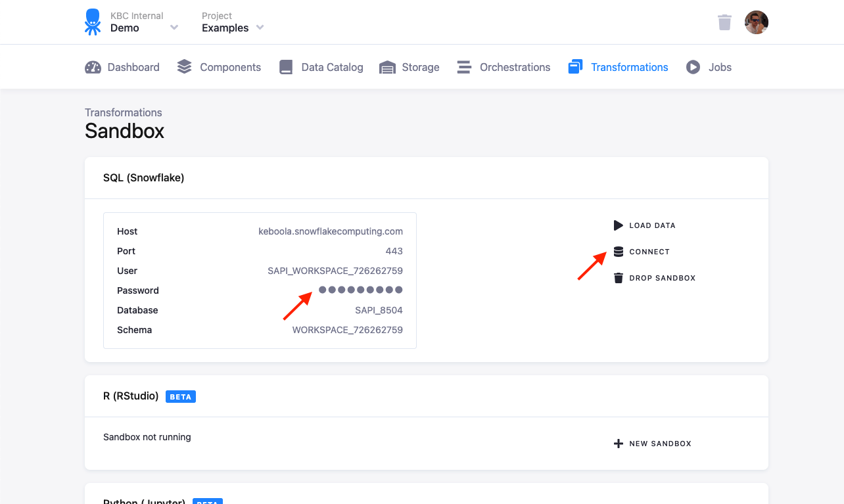This screenshot has width=844, height=504.
Task: Switch to the Storage tab
Action: [409, 67]
